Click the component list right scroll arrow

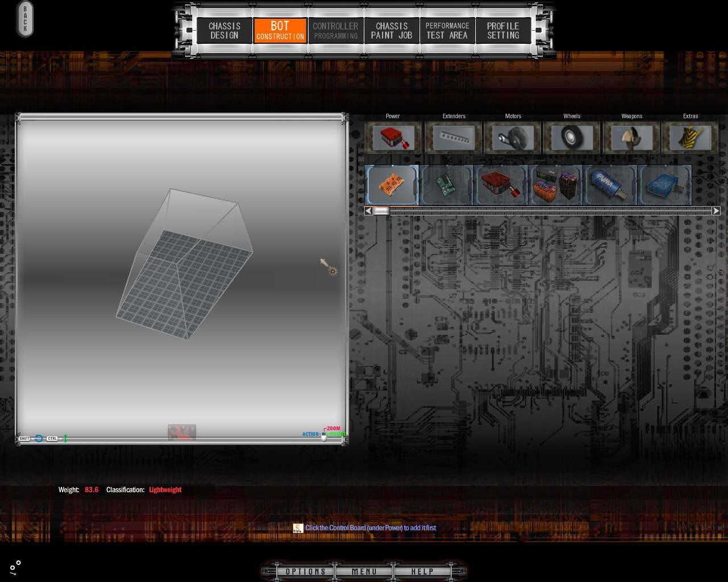click(x=716, y=211)
